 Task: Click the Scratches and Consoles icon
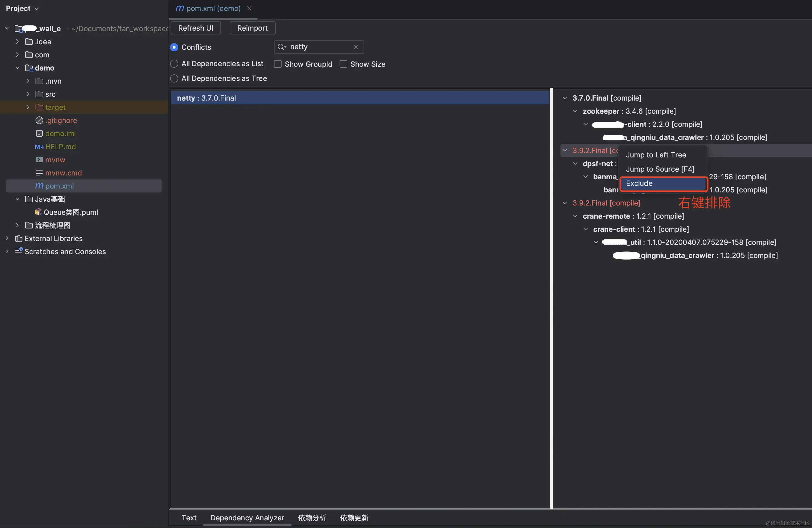19,251
